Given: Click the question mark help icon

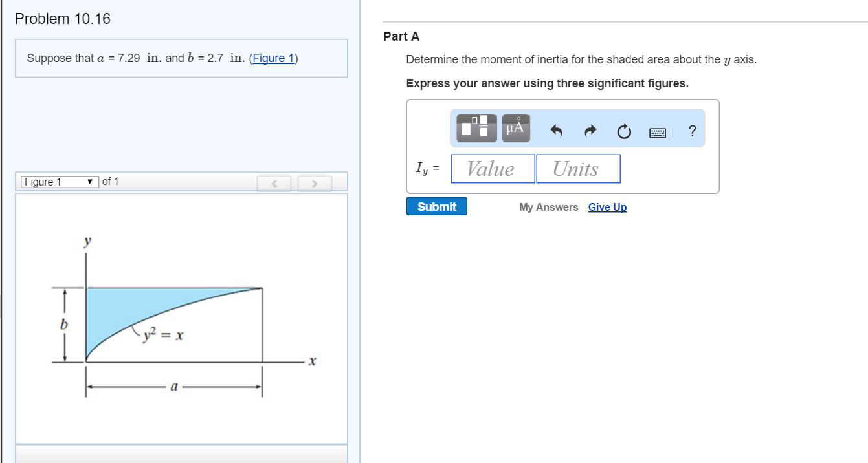Looking at the screenshot, I should tap(692, 131).
